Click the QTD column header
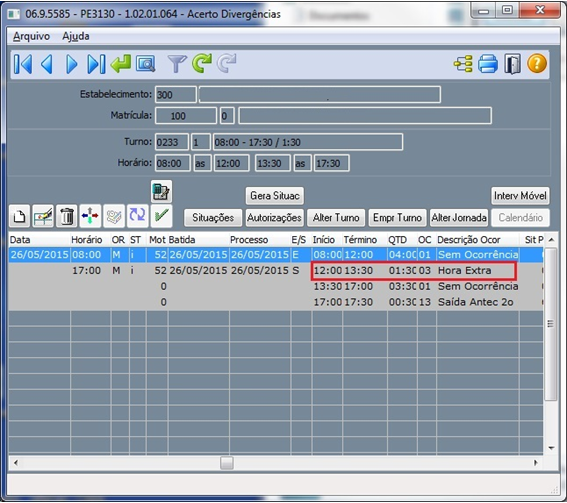This screenshot has width=567, height=503. click(x=402, y=240)
